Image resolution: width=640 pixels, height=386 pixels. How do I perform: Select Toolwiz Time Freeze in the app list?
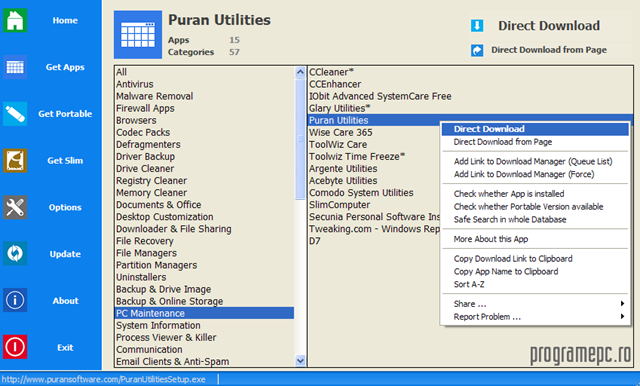point(373,157)
